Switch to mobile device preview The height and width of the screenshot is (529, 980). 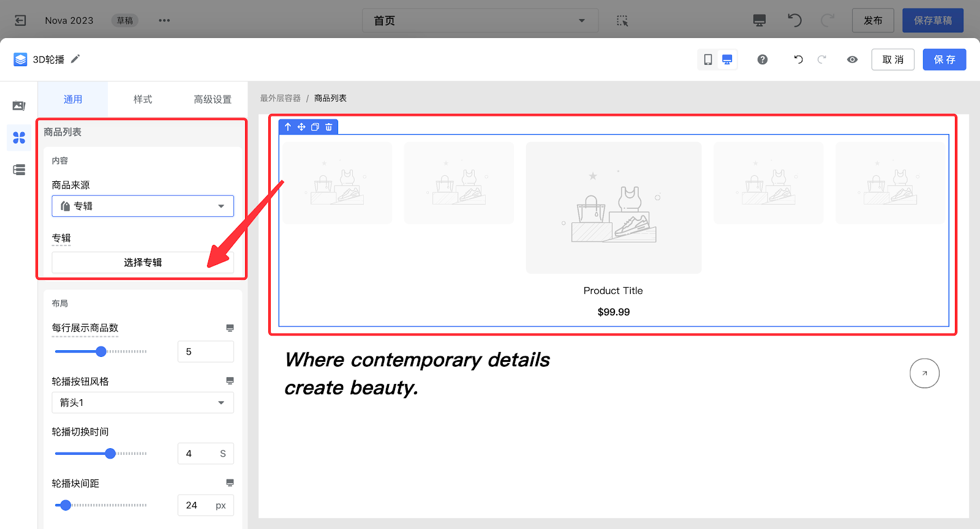(707, 59)
